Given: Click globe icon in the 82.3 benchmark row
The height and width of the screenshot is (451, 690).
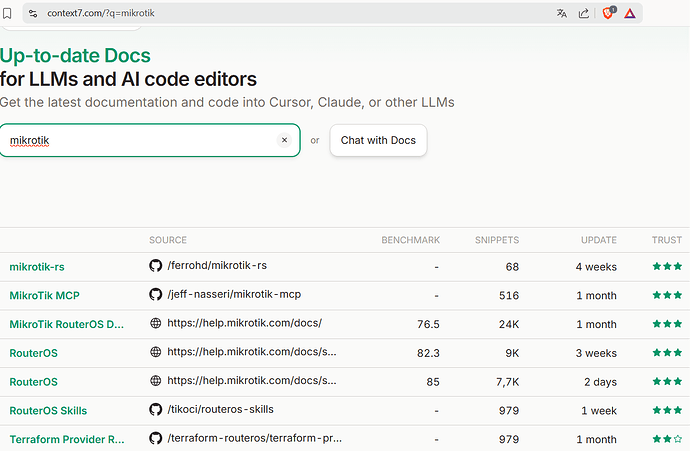Looking at the screenshot, I should tap(155, 352).
